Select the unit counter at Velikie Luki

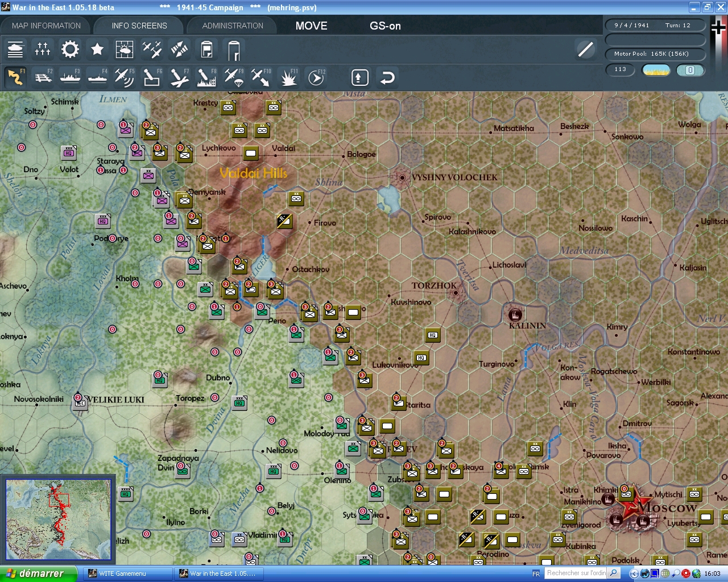[x=80, y=402]
